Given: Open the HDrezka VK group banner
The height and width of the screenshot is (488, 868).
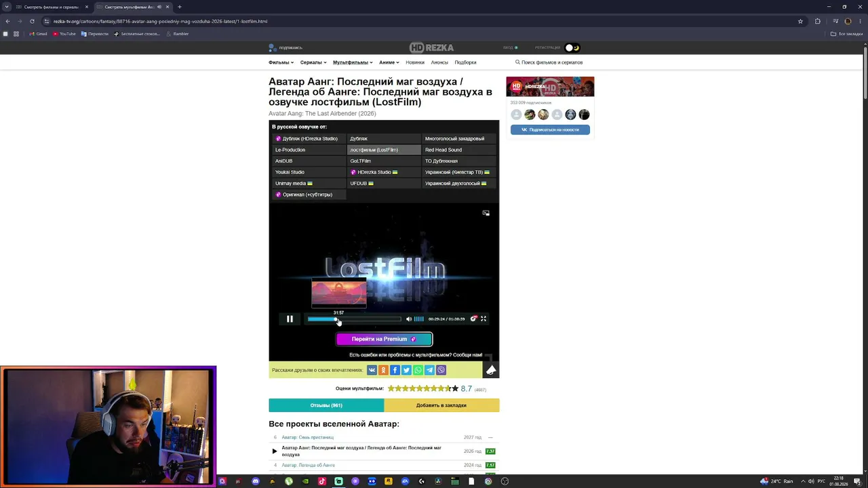Looking at the screenshot, I should 550,87.
